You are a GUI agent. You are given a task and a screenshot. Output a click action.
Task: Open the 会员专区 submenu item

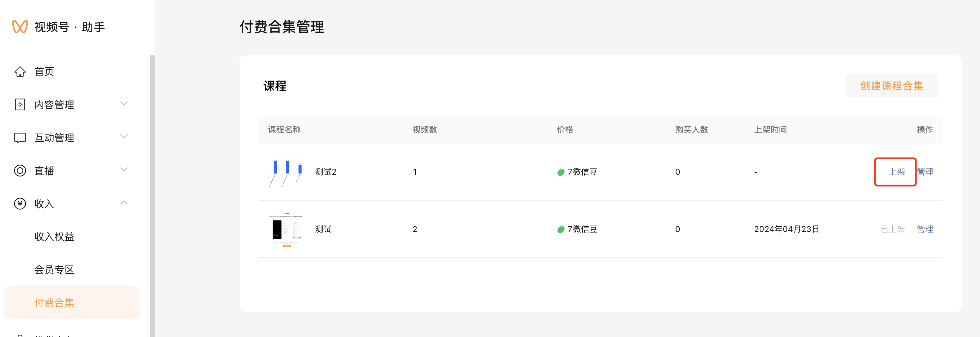pyautogui.click(x=54, y=270)
